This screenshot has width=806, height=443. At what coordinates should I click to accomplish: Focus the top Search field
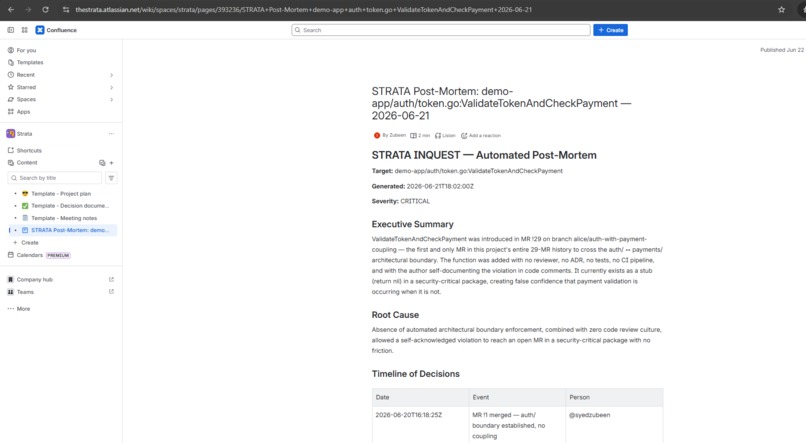441,30
